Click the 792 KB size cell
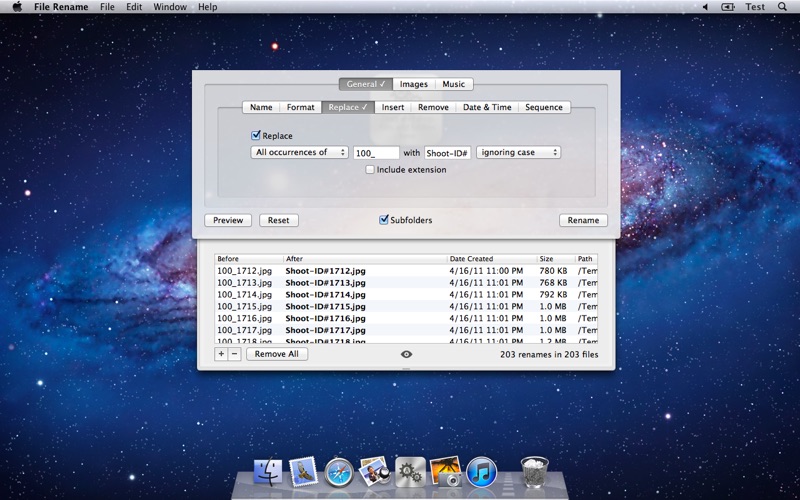This screenshot has width=800, height=500. [x=553, y=294]
